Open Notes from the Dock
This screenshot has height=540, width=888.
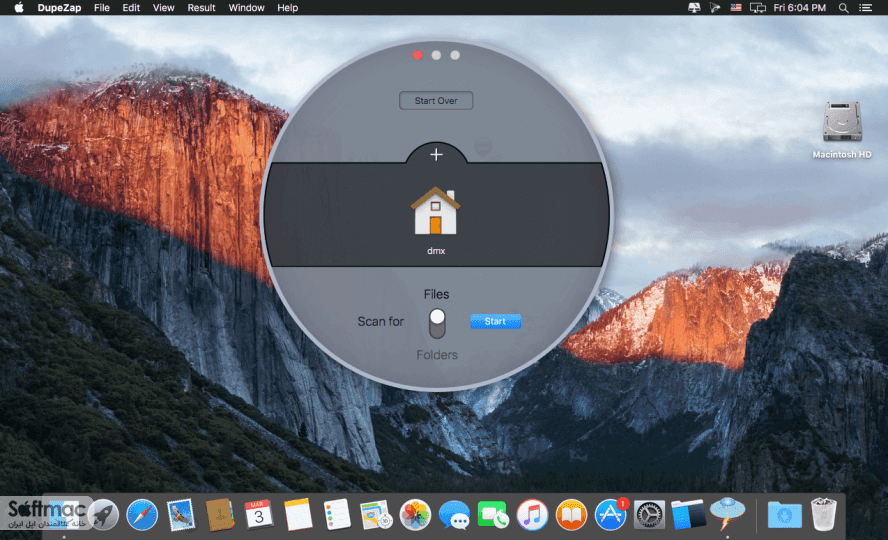coord(298,515)
